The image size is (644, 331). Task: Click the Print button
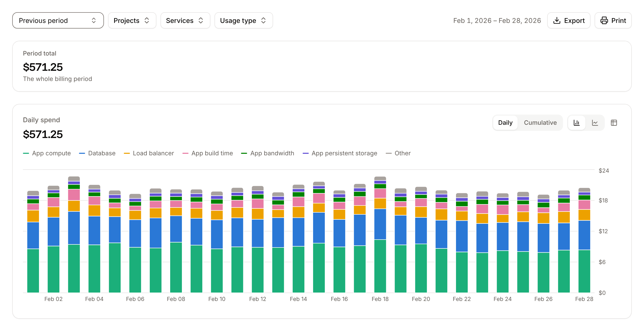coord(613,20)
